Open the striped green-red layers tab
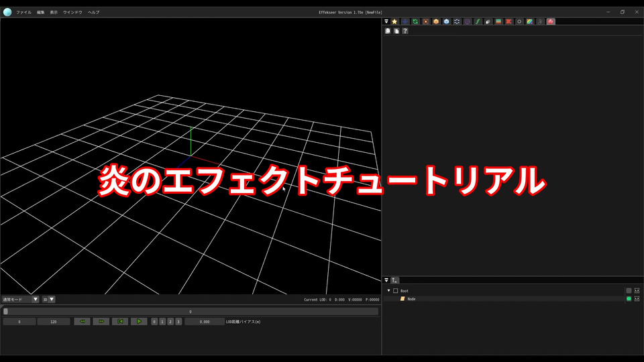This screenshot has height=362, width=644. [x=498, y=21]
